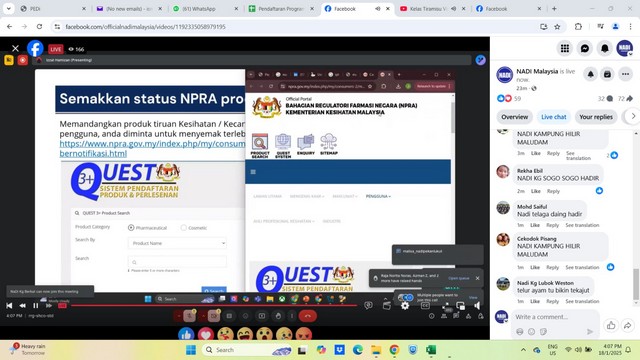React with the Love heart emoji

tap(206, 334)
